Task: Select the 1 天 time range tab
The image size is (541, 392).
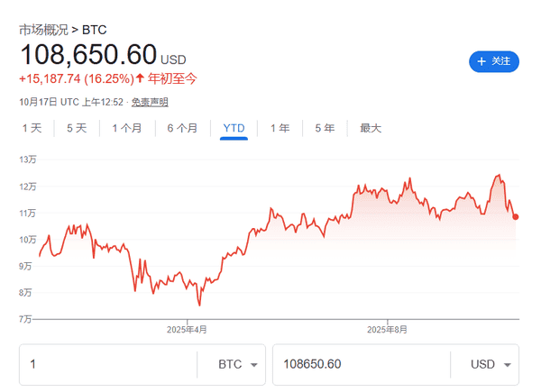Action: [32, 129]
